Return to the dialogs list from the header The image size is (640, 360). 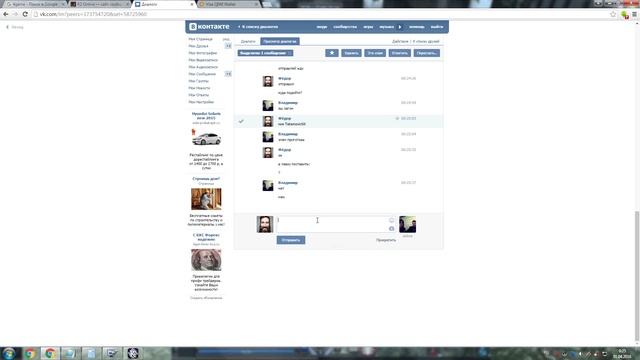[258, 27]
